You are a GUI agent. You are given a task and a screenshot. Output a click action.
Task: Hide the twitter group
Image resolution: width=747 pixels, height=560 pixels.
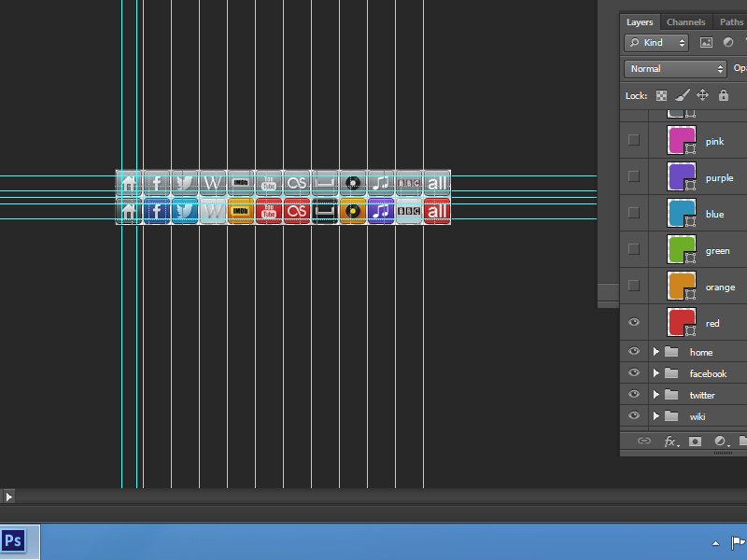pos(634,394)
